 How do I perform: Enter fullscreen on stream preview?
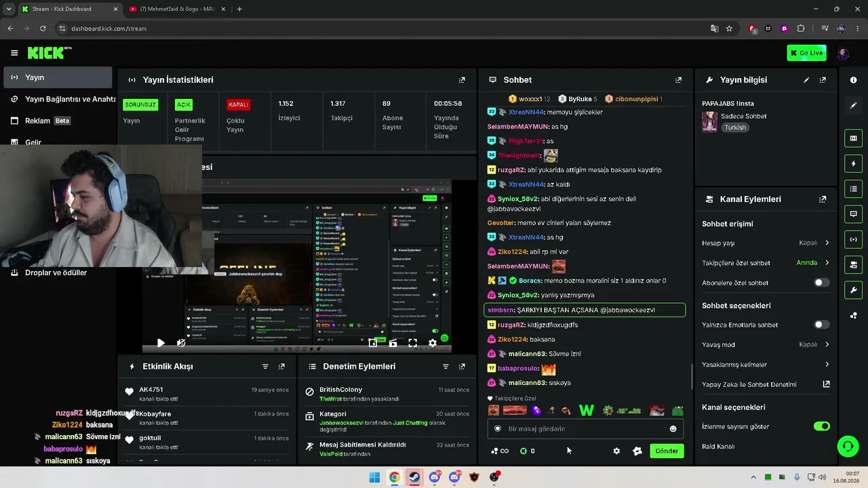point(412,344)
